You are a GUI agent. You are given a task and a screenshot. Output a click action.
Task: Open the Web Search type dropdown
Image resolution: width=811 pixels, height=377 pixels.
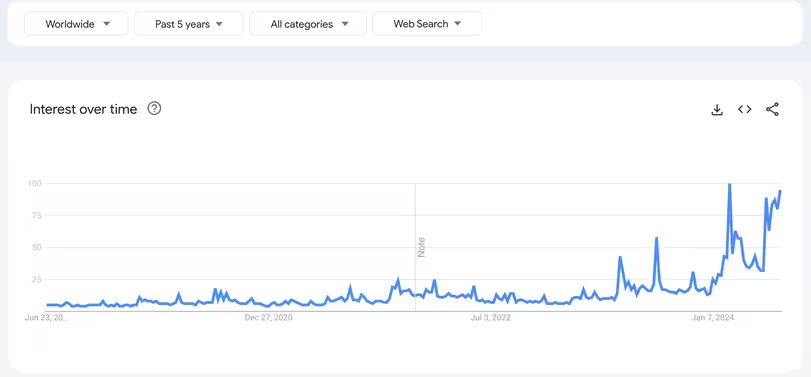click(427, 24)
